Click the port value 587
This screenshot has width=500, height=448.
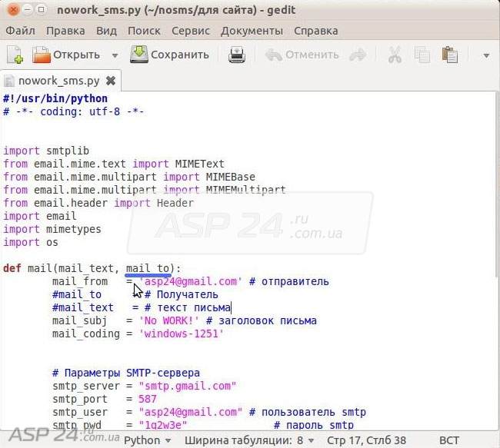click(148, 399)
